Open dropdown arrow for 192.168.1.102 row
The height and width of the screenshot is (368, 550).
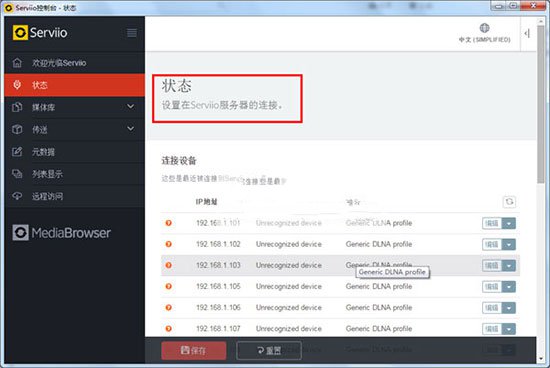(x=509, y=244)
